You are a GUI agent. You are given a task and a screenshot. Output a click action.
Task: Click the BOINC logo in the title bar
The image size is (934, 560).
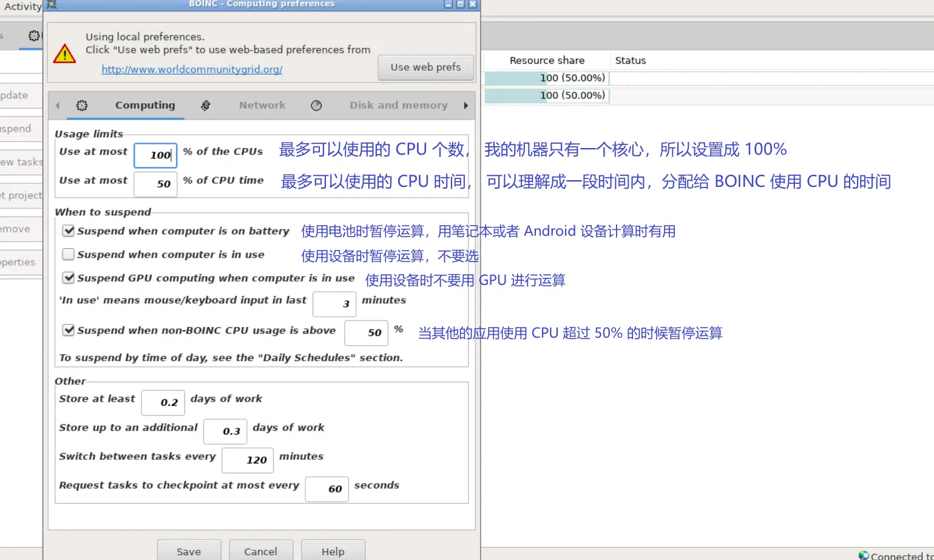pyautogui.click(x=52, y=4)
